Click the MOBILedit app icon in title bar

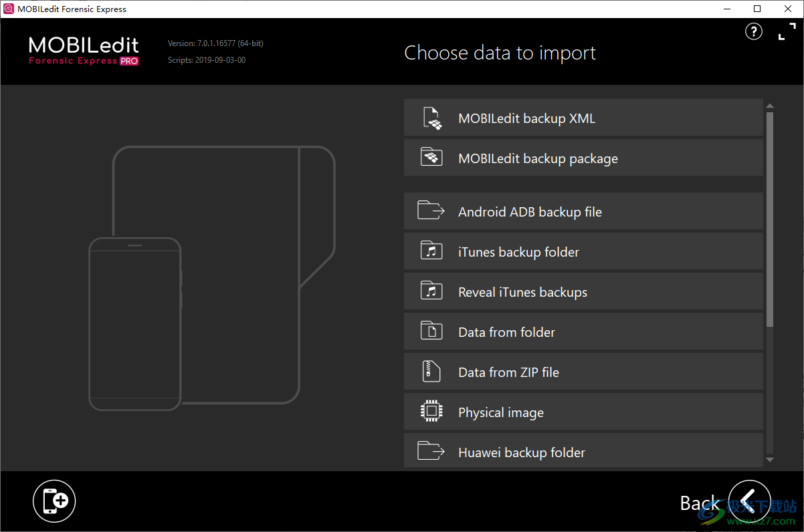tap(9, 9)
